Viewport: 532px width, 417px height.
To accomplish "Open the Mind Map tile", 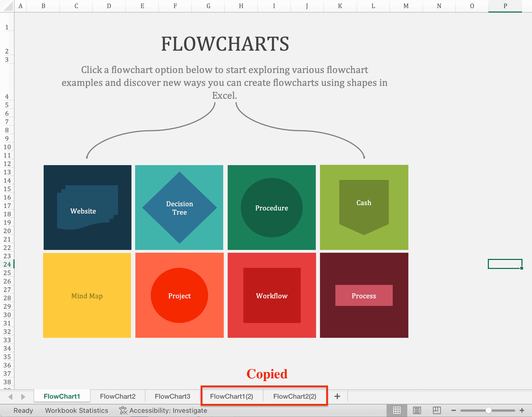I will (87, 295).
